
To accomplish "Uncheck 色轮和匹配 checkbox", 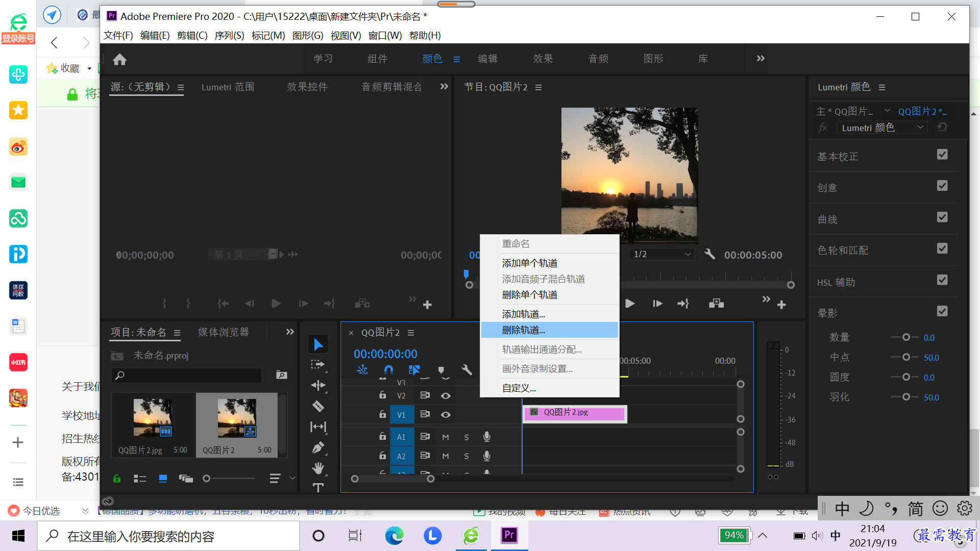I will (x=942, y=248).
